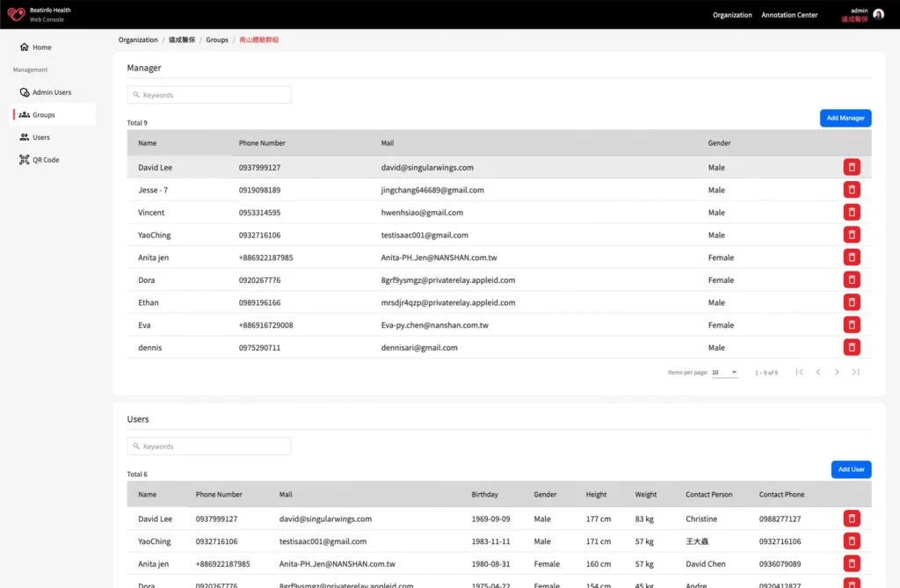The image size is (900, 588).
Task: Go to next page of manager table
Action: (x=837, y=372)
